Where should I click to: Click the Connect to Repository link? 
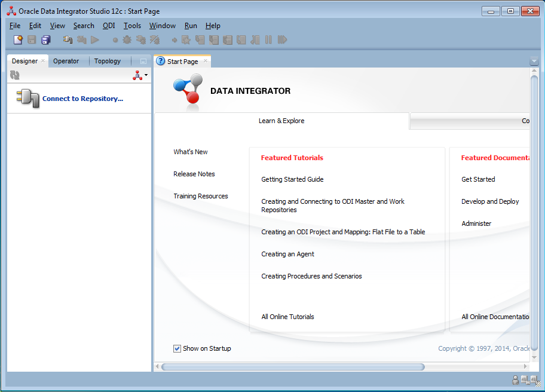pos(82,99)
